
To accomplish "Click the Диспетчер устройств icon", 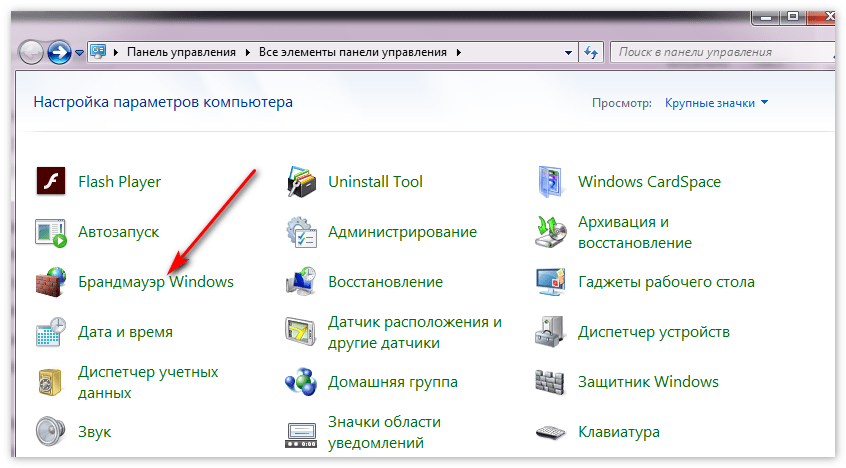I will [550, 331].
